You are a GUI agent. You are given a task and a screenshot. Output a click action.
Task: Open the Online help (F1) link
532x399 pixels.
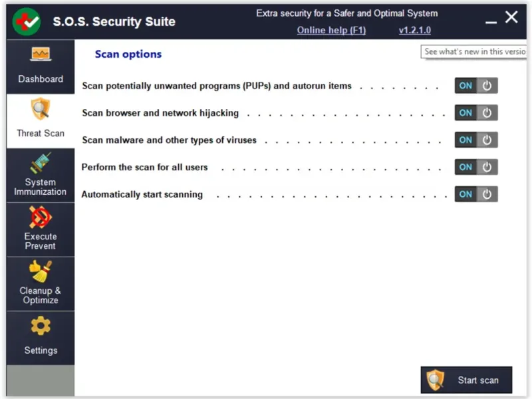pos(331,30)
